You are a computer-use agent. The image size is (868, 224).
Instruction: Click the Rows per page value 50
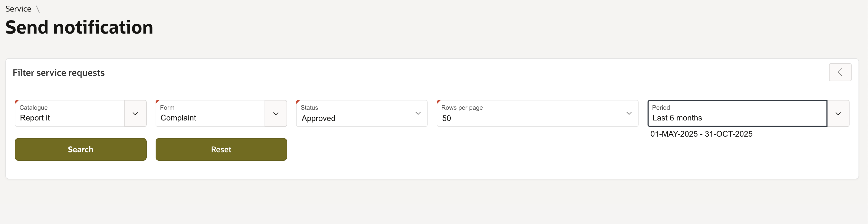pyautogui.click(x=447, y=118)
